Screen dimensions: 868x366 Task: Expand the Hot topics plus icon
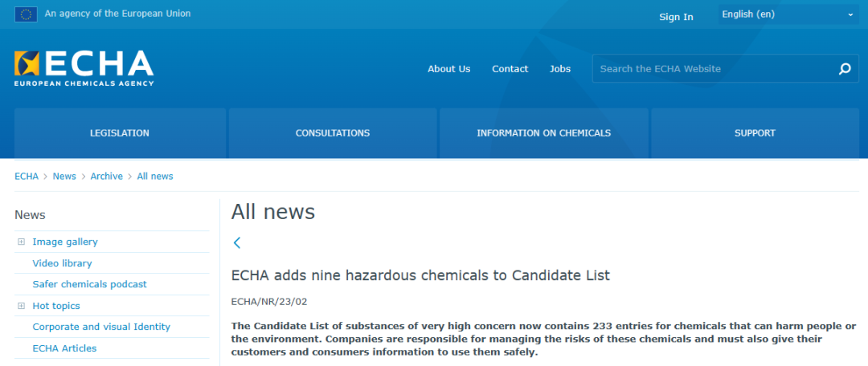tap(21, 306)
